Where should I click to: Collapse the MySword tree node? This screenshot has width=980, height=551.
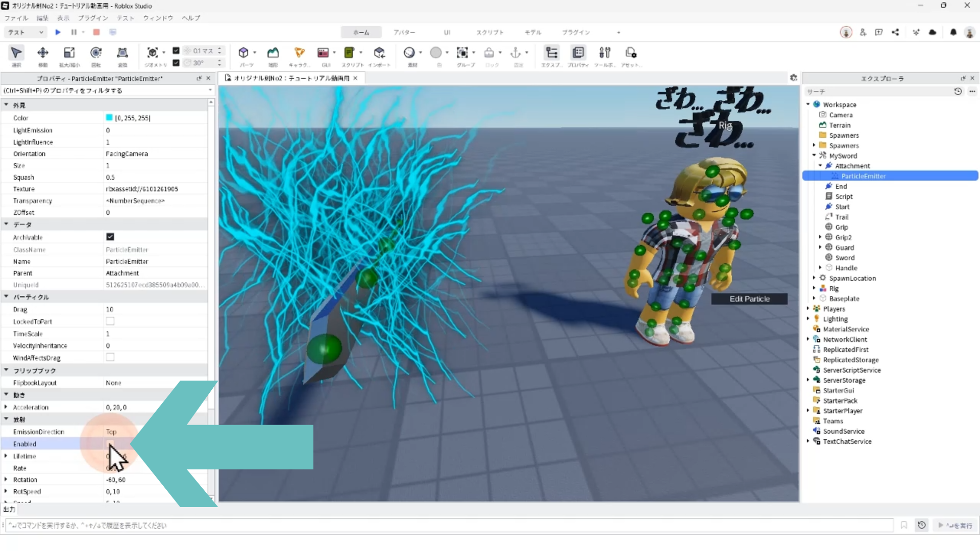pyautogui.click(x=814, y=156)
